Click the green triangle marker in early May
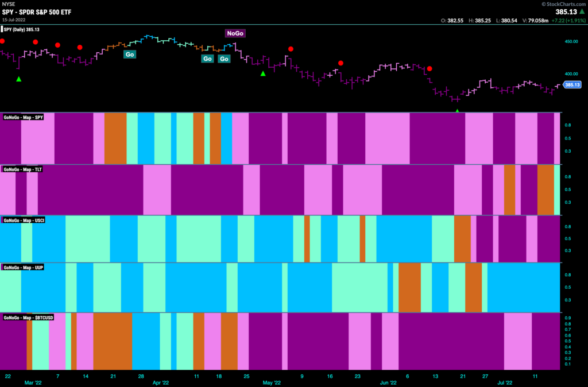The image size is (588, 387). 263,73
